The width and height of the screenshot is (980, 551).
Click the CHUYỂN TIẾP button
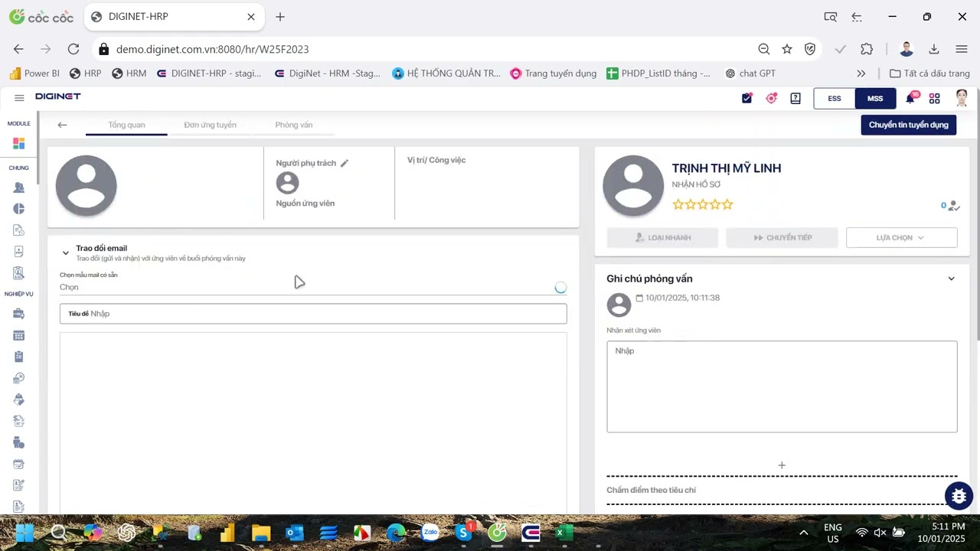782,238
